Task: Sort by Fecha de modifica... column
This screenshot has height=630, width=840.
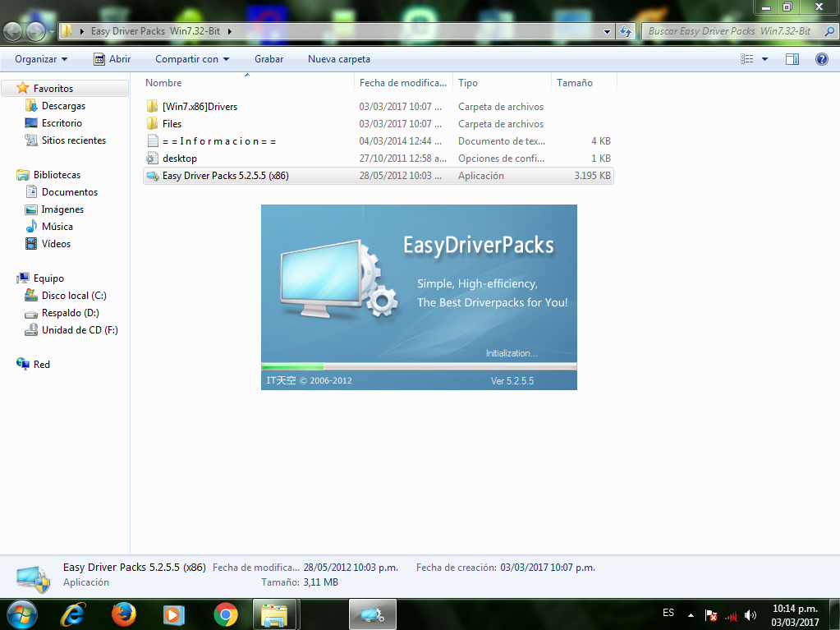Action: [x=403, y=82]
